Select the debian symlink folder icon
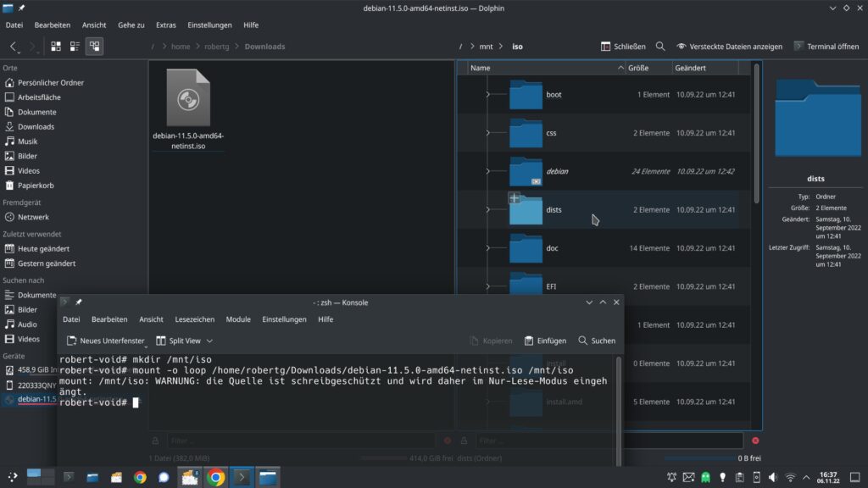Viewport: 868px width, 488px height. click(x=526, y=171)
